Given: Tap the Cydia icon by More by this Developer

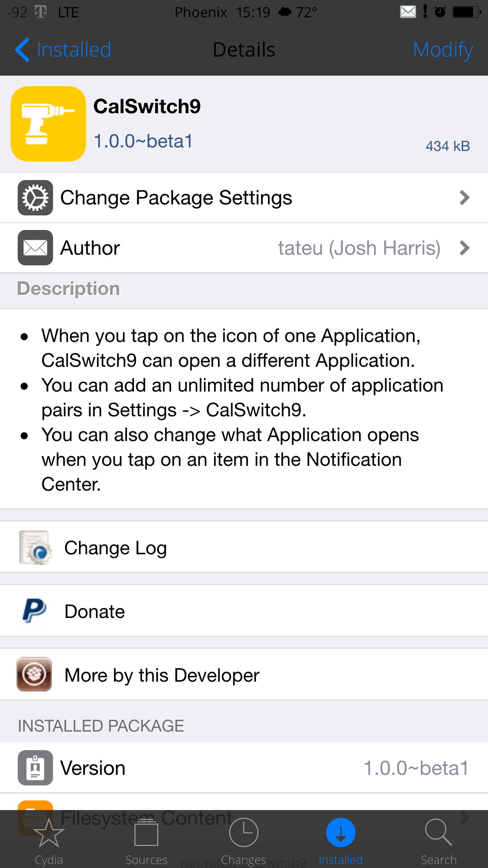Looking at the screenshot, I should (x=34, y=675).
